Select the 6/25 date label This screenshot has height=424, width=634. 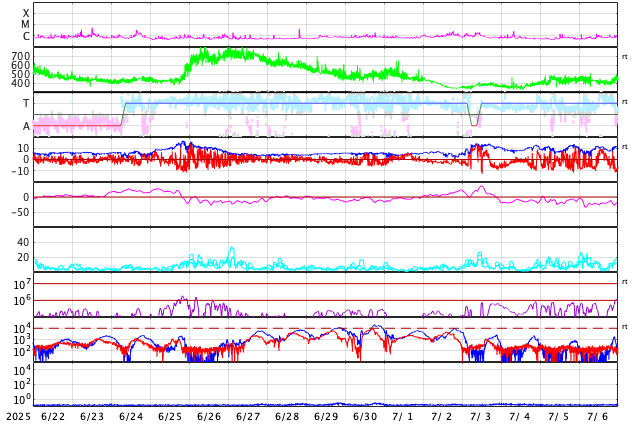[170, 416]
